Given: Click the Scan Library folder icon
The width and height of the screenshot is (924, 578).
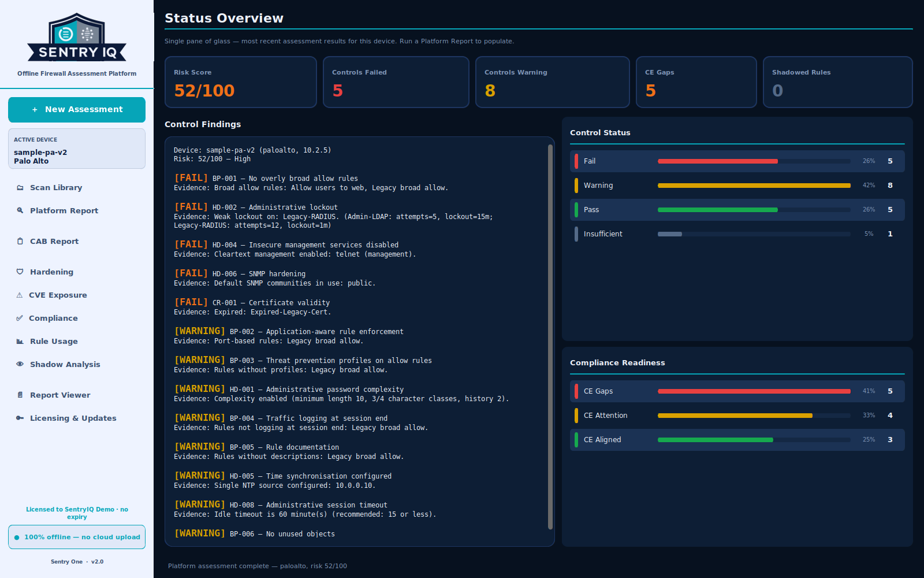Looking at the screenshot, I should (20, 188).
